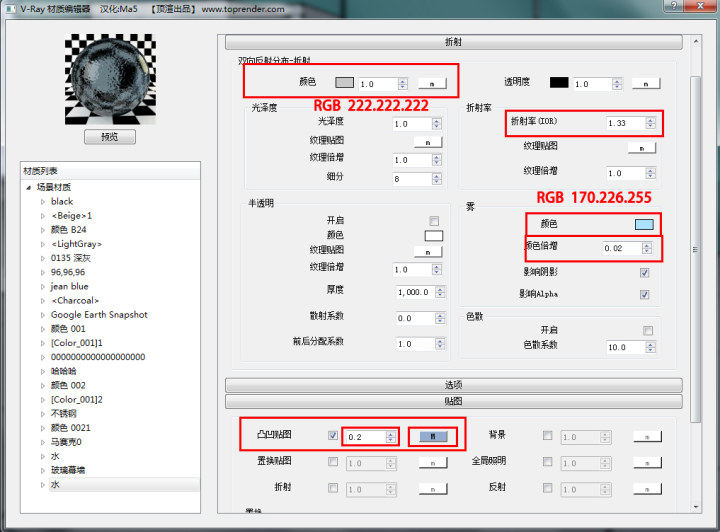The image size is (720, 532).
Task: Click the scrollbar up arrow
Action: coord(696,42)
